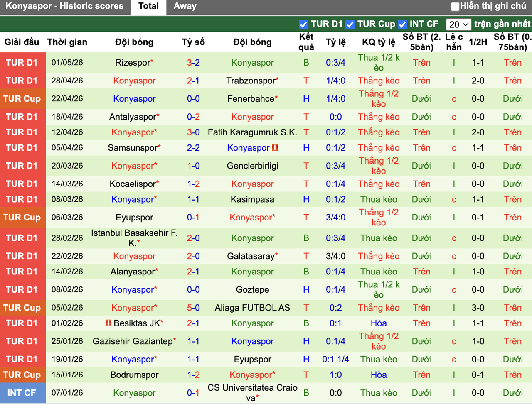Screen dimensions: 532x404
Task: Click the Konyaspor - Historic scores title
Action: pyautogui.click(x=64, y=6)
